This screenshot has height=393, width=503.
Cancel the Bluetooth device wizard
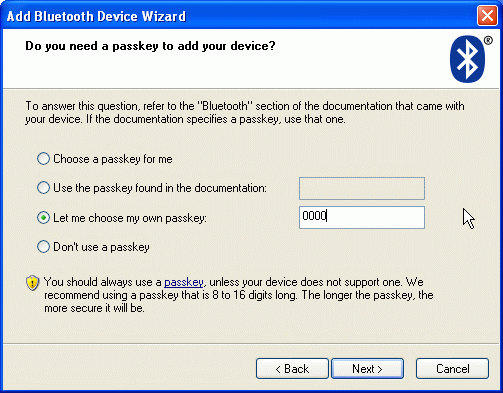452,369
